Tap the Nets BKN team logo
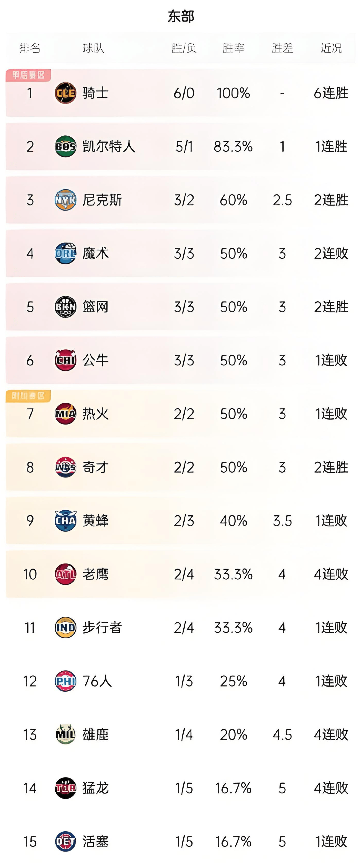 point(65,307)
